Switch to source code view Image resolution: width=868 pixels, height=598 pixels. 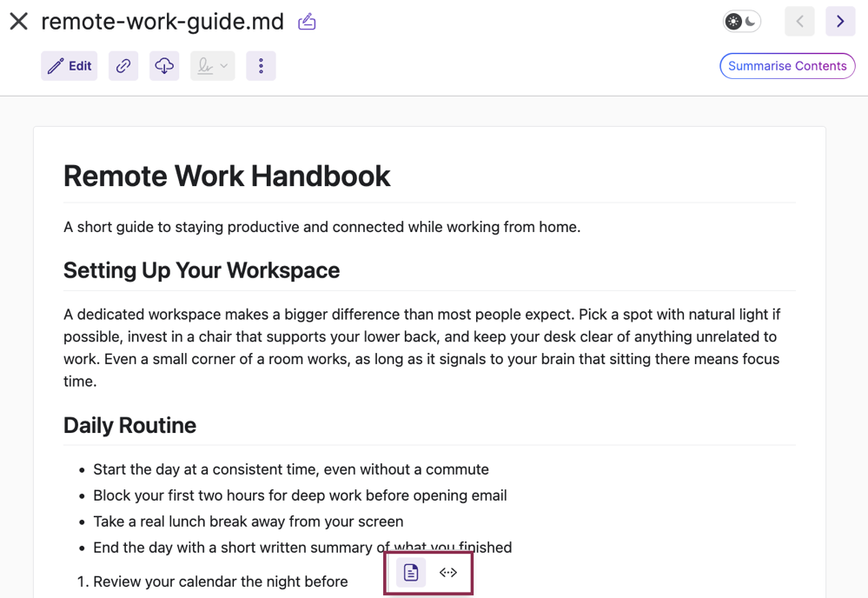447,573
